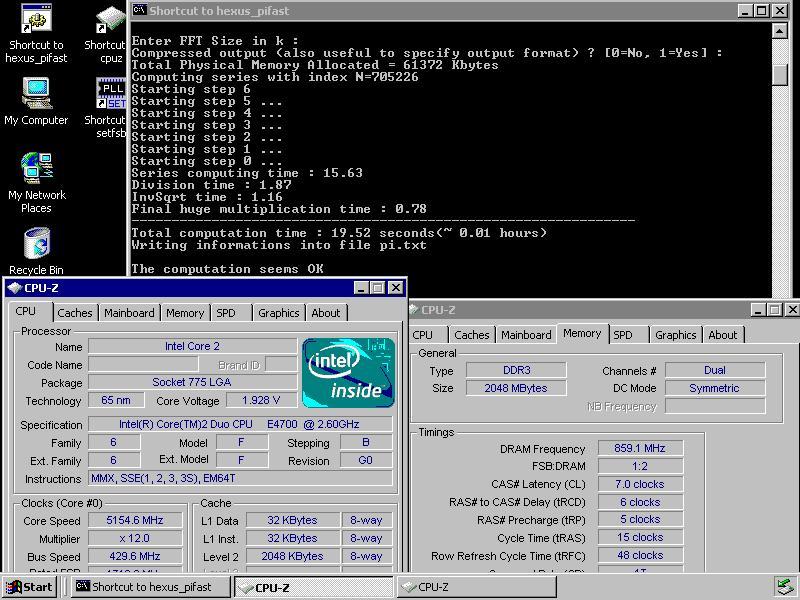The image size is (800, 600).
Task: Click the console vertical scrollbar thumb
Action: tap(780, 74)
